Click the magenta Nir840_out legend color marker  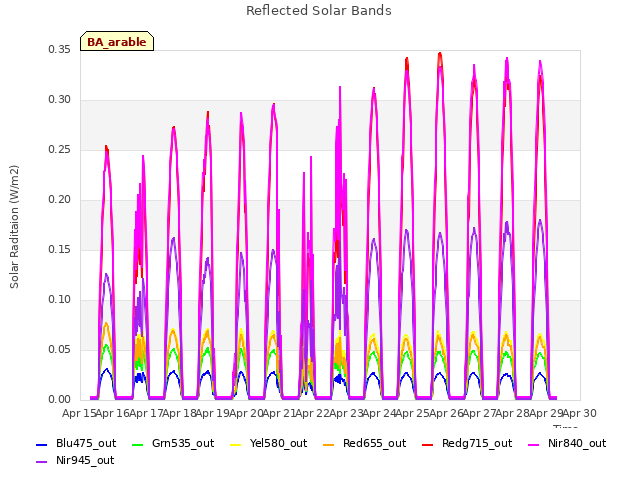pyautogui.click(x=534, y=445)
